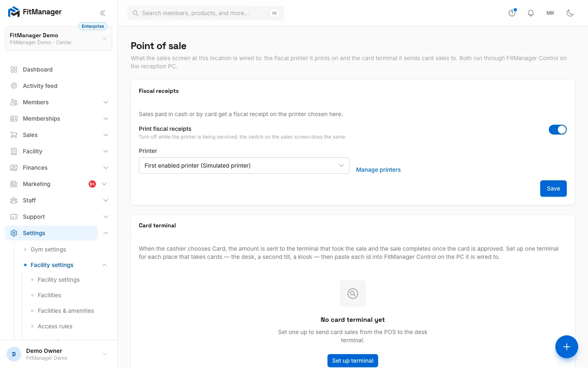Click the Facility building icon
Screen dimensions: 588x368
point(14,151)
